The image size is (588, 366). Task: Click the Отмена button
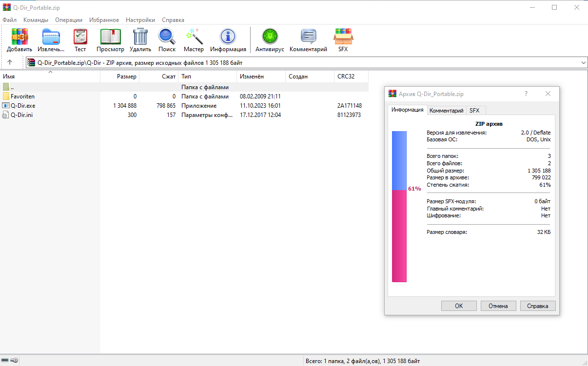(498, 306)
